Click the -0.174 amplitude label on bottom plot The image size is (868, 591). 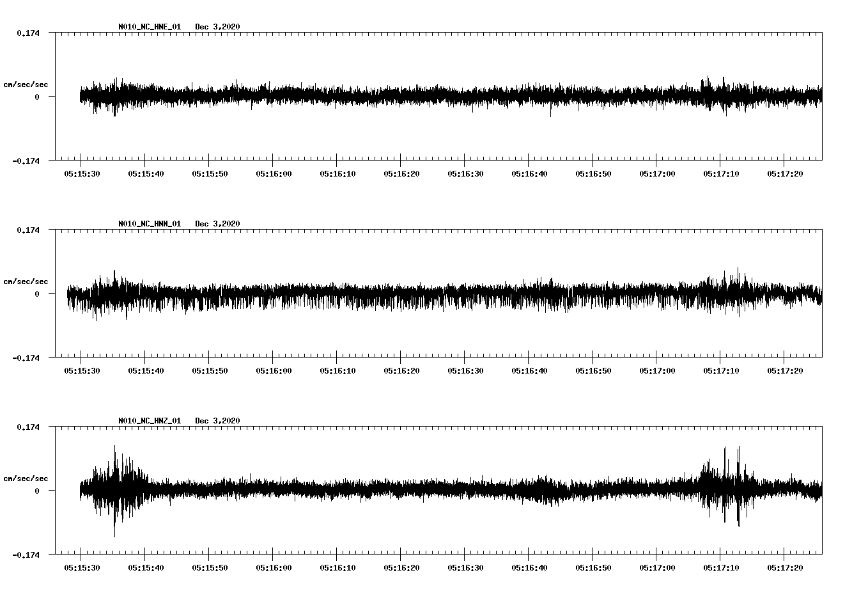[x=27, y=556]
